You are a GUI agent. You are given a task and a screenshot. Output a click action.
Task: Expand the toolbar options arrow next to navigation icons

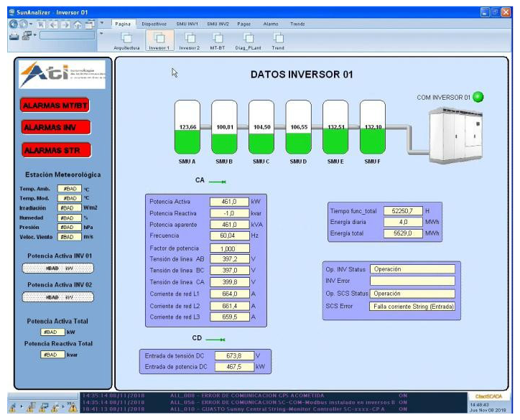[101, 24]
